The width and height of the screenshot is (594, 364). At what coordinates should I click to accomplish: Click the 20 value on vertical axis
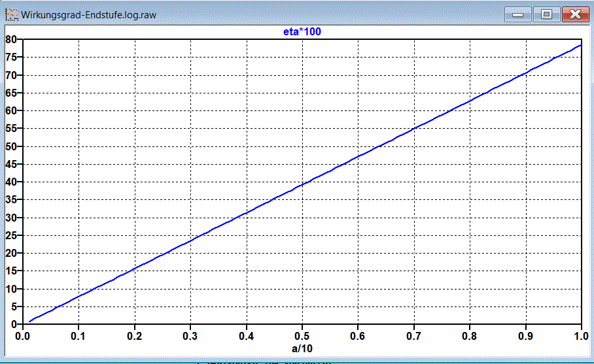coord(10,253)
